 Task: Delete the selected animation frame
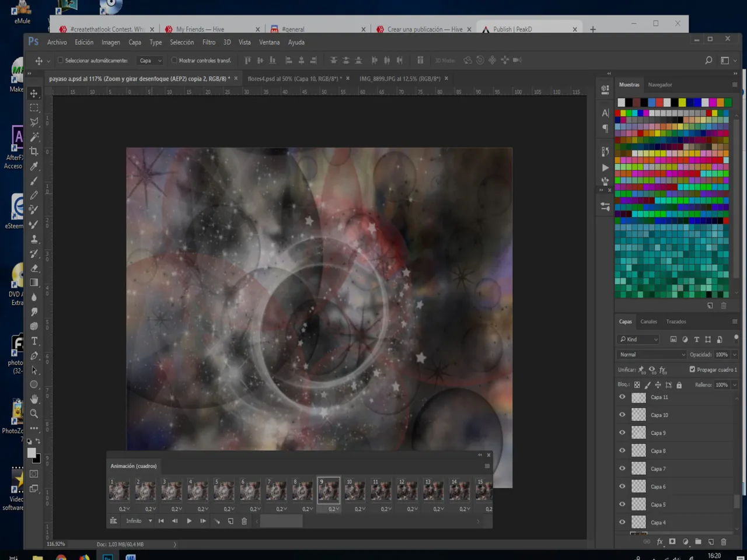(244, 521)
